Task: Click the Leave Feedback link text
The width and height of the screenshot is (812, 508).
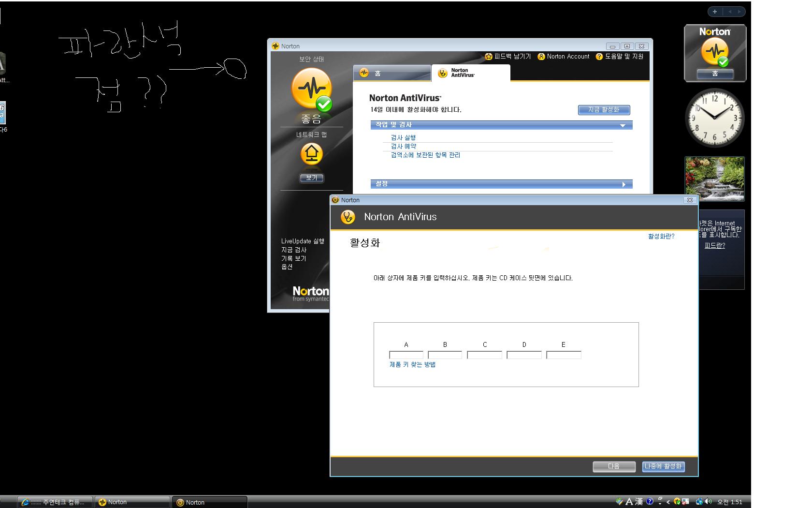Action: coord(512,57)
